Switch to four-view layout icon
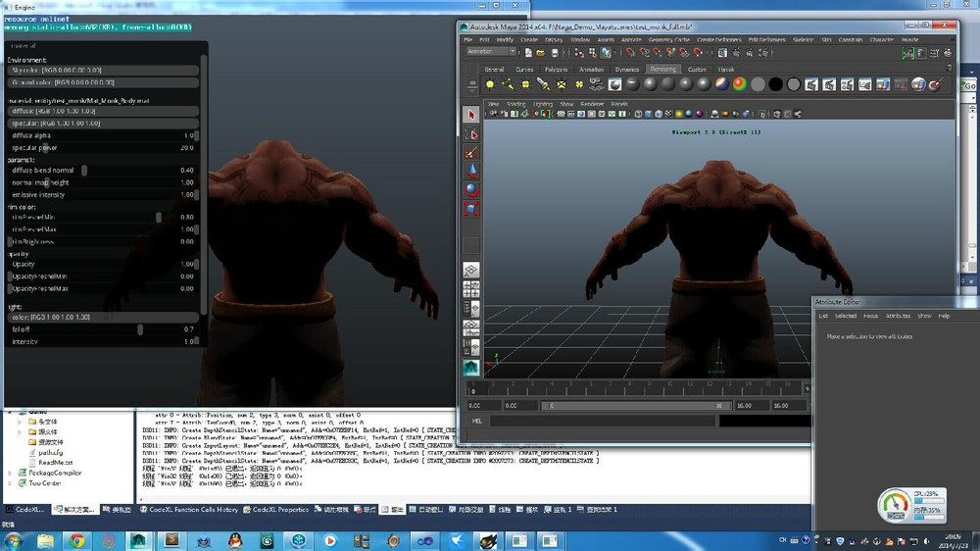The height and width of the screenshot is (551, 980). click(471, 289)
